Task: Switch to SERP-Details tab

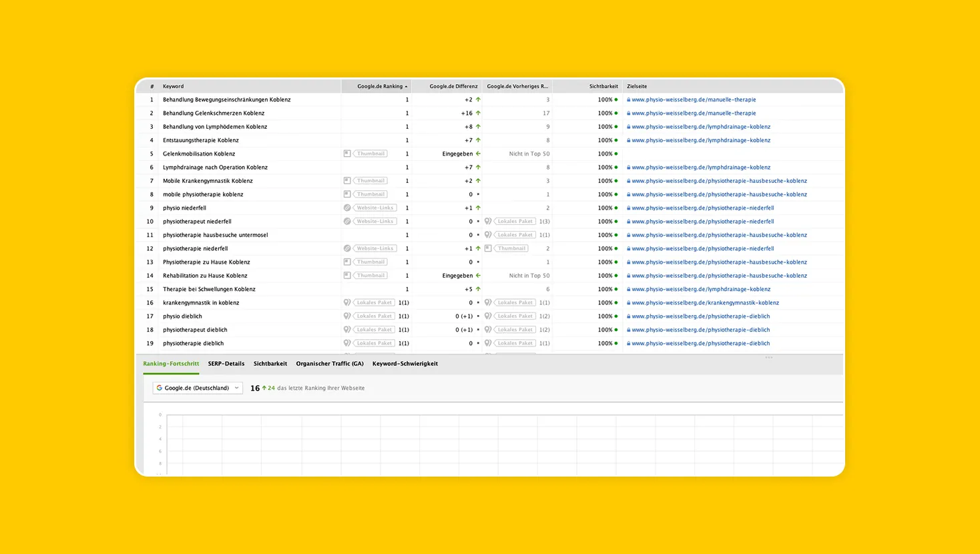Action: (x=226, y=364)
